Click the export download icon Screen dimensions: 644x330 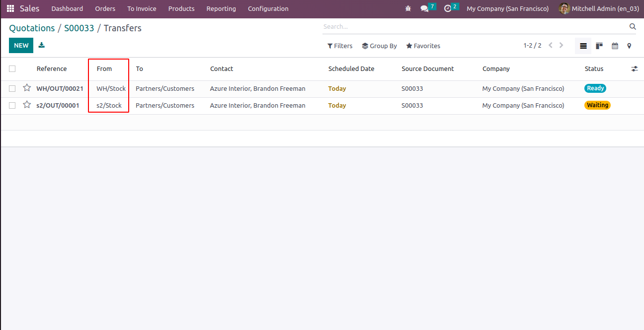click(42, 45)
